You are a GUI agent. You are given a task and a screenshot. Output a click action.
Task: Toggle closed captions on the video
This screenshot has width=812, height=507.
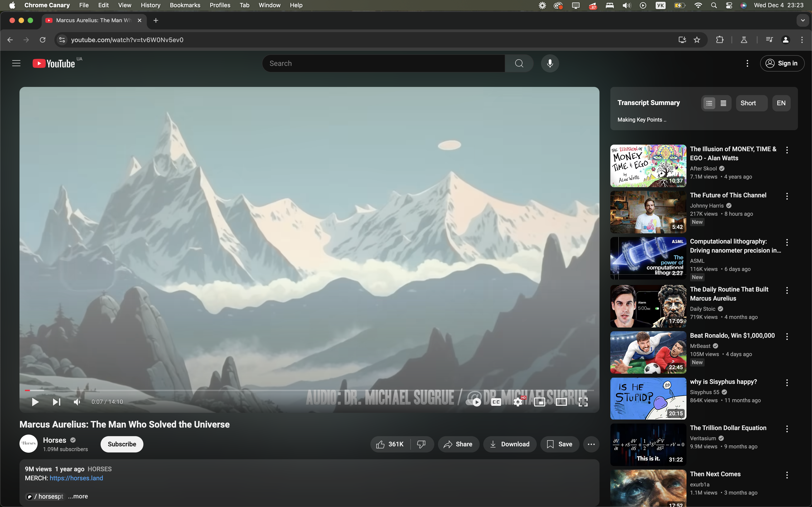pyautogui.click(x=496, y=402)
